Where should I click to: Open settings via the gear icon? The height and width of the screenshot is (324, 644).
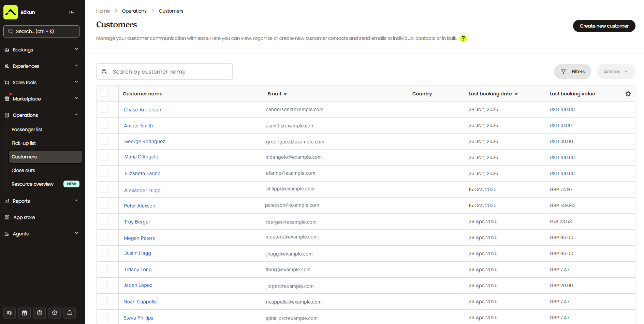[x=54, y=313]
